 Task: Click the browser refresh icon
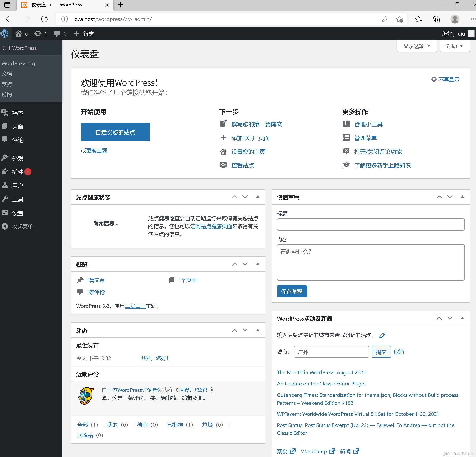(x=44, y=19)
